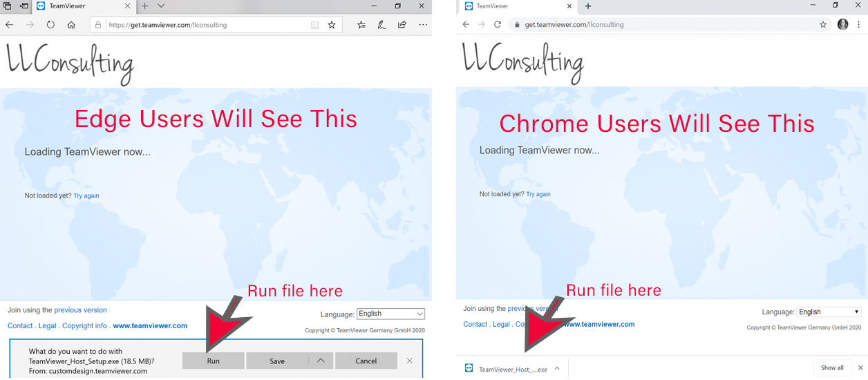The width and height of the screenshot is (868, 380).
Task: Open Contact link in Edge page
Action: [x=20, y=326]
